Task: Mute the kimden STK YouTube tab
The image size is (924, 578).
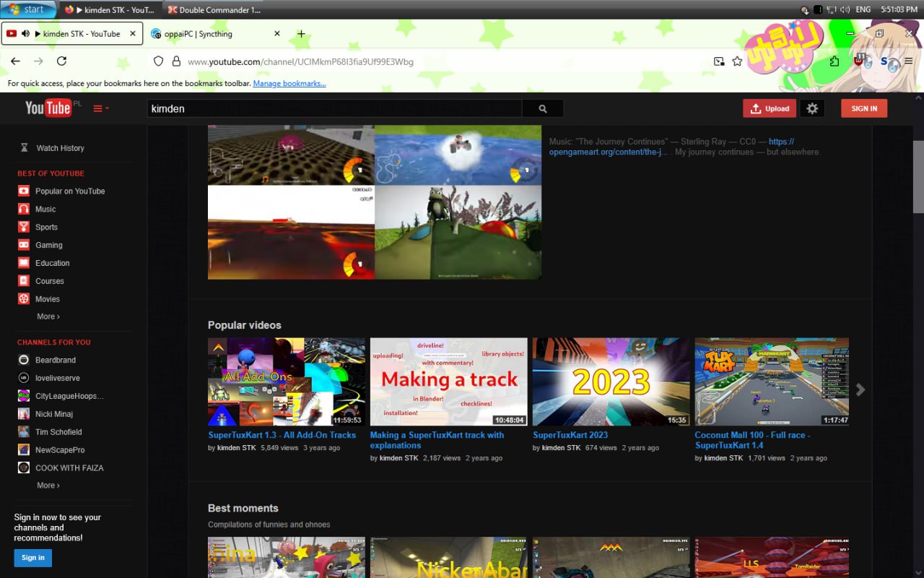Action: coord(25,34)
